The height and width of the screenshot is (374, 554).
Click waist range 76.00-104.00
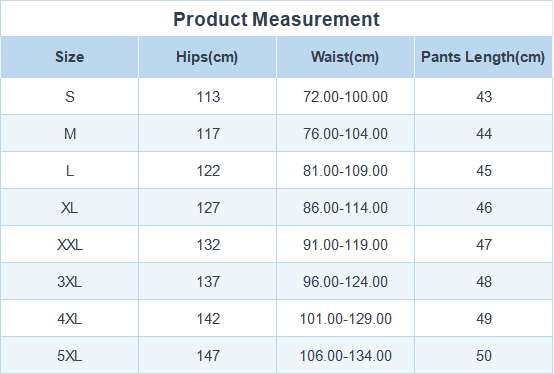(x=345, y=133)
